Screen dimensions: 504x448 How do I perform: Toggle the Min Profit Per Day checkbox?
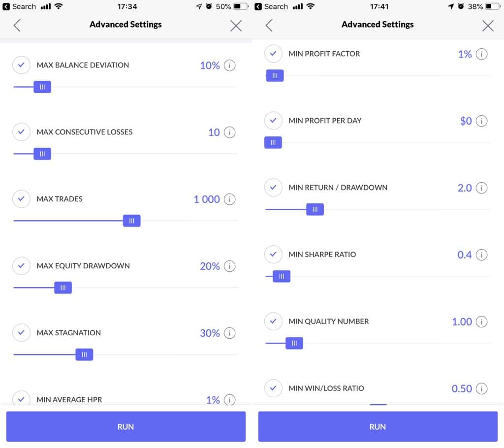point(273,121)
